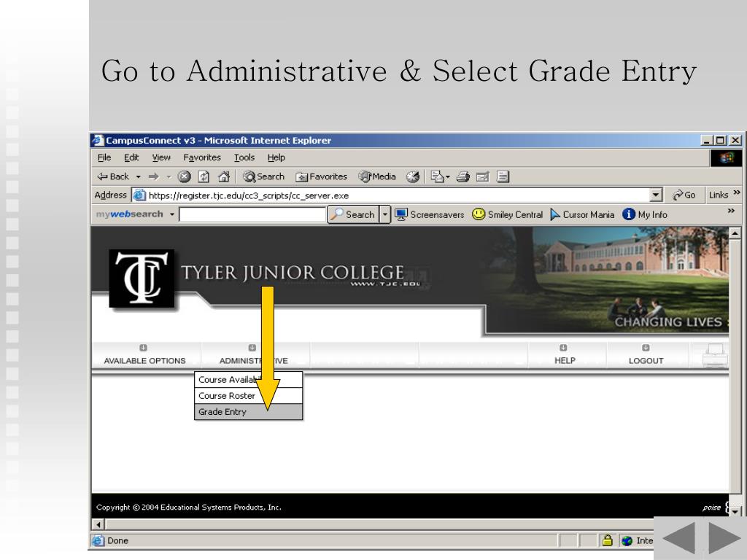The height and width of the screenshot is (560, 747).
Task: Click the slide next arrow
Action: pos(724,538)
